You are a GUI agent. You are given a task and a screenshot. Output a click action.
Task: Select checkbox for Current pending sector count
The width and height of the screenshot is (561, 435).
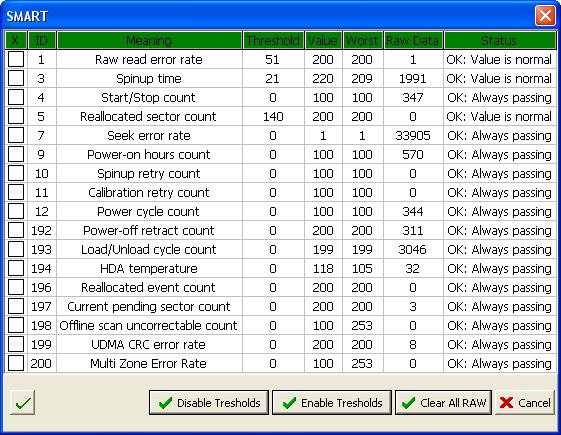[x=16, y=306]
